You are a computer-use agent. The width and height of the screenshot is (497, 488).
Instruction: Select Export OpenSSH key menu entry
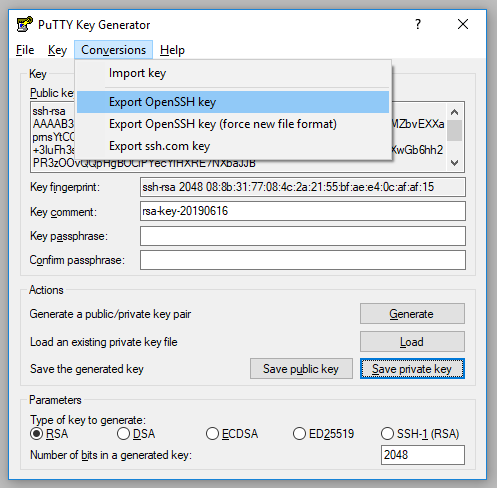[233, 102]
